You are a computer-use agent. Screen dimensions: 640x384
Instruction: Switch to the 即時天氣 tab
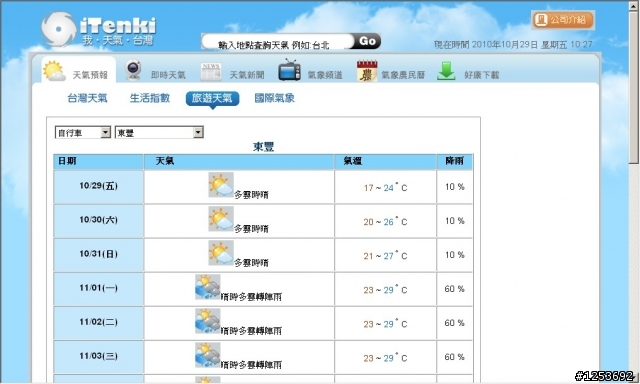[x=156, y=71]
